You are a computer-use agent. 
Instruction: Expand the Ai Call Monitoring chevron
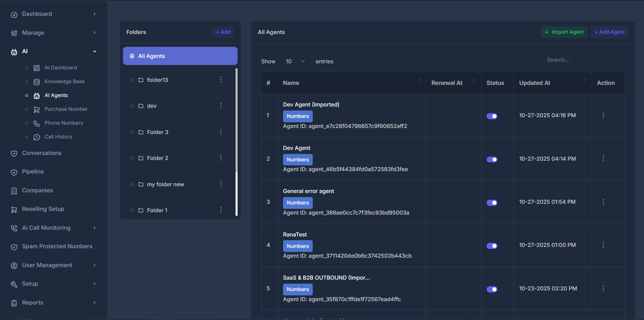(94, 228)
